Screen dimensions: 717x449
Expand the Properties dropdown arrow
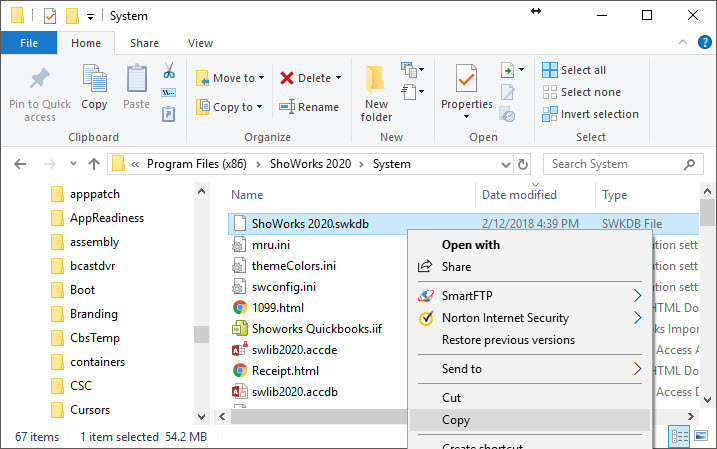466,117
